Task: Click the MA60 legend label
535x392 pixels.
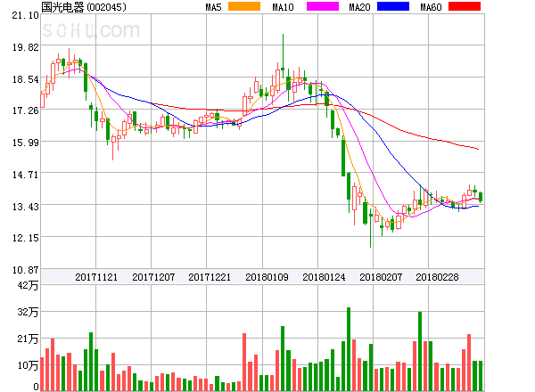Action: point(431,7)
